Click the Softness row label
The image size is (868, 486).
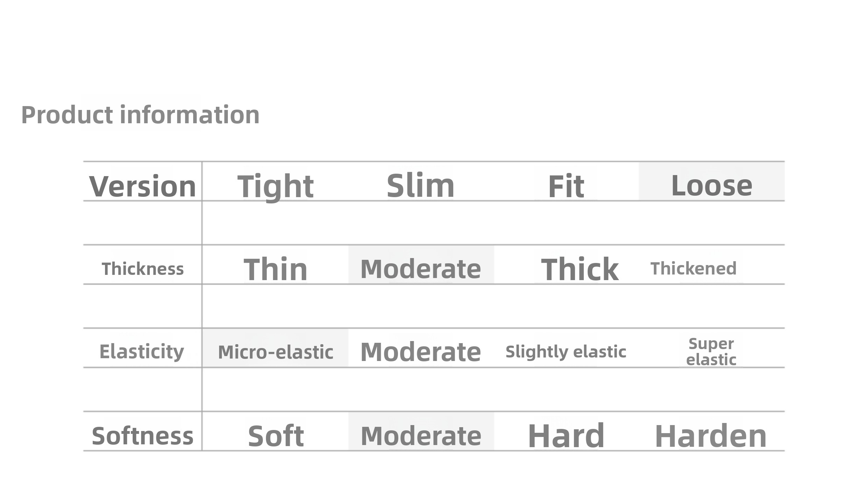pos(142,436)
